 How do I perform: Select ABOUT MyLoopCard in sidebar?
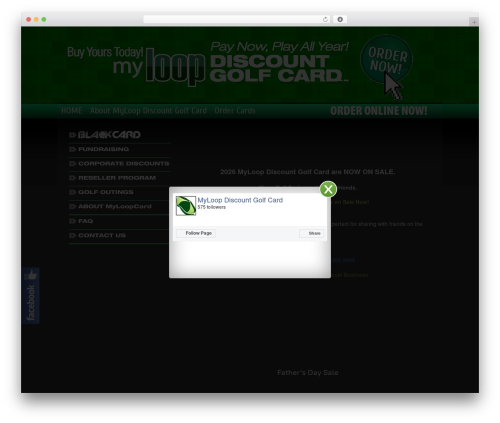pyautogui.click(x=115, y=206)
